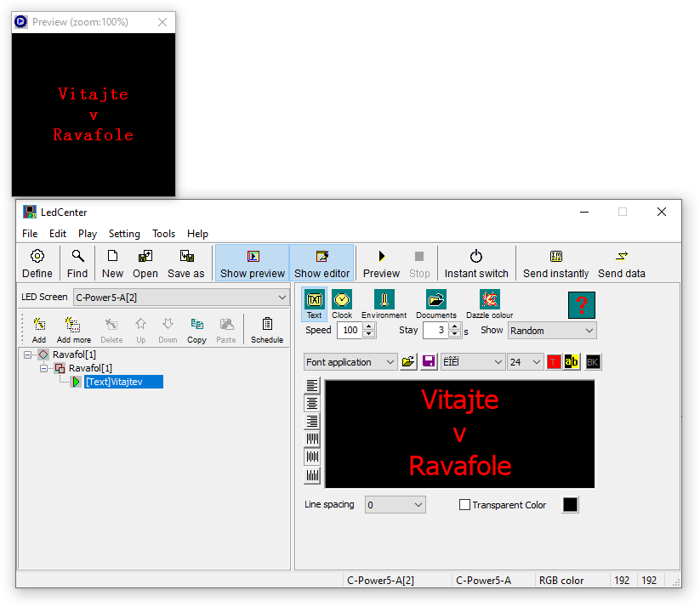This screenshot has width=700, height=607.
Task: Open the font size 24 dropdown
Action: (525, 362)
